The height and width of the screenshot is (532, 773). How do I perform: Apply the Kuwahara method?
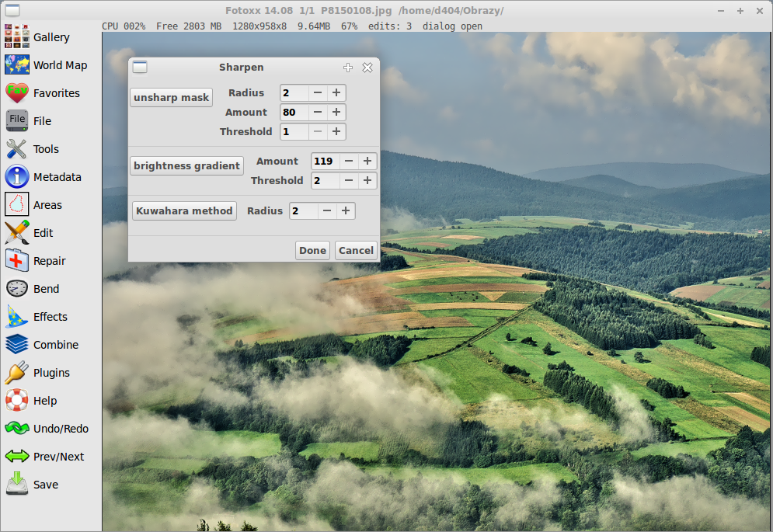(x=184, y=210)
